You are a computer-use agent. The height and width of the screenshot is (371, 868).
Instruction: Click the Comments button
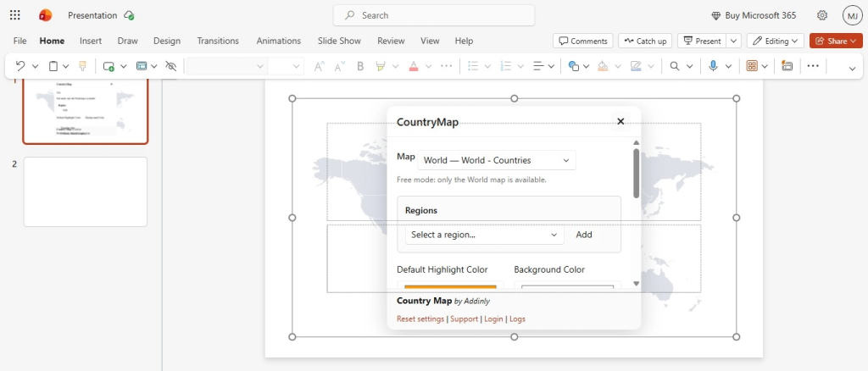click(583, 41)
